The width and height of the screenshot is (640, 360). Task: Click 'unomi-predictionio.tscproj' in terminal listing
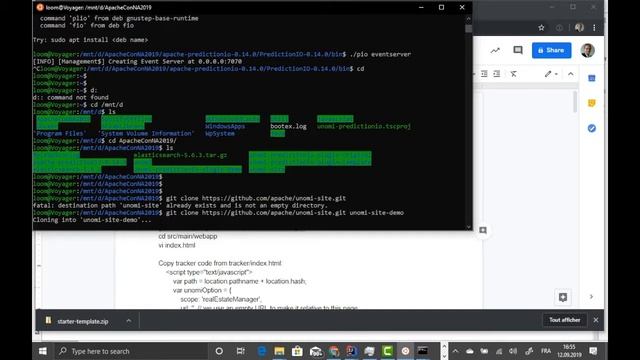pos(364,127)
